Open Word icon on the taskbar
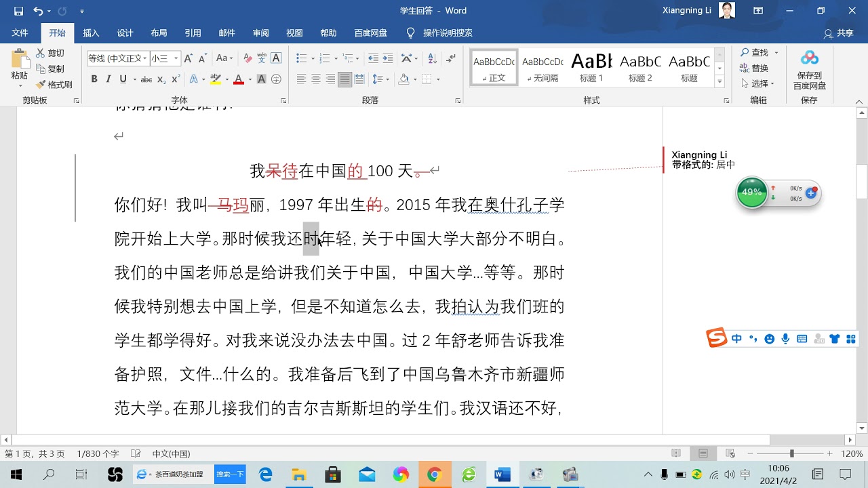 pos(502,474)
